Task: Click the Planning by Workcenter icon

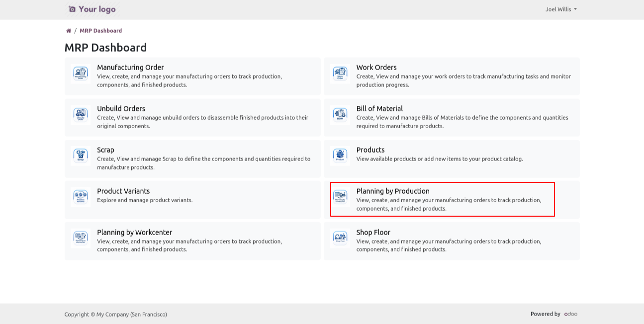Action: tap(81, 238)
